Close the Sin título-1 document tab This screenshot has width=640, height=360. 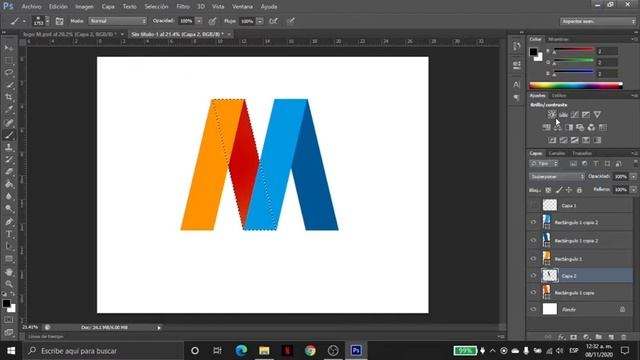229,34
